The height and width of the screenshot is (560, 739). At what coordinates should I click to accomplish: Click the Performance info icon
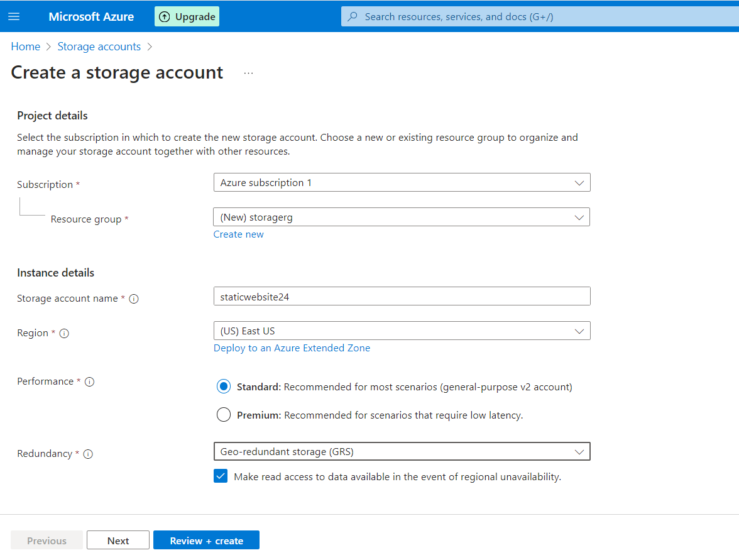pos(89,382)
